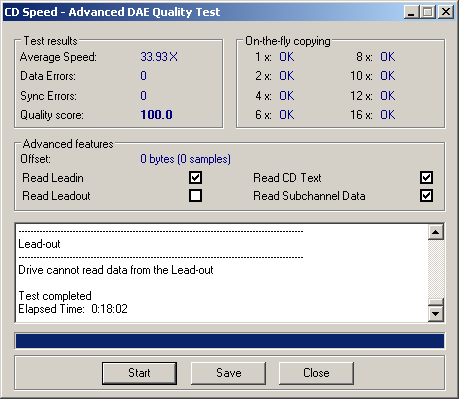This screenshot has width=459, height=399.
Task: Click the 'Lead-out' heading in the log
Action: (39, 244)
